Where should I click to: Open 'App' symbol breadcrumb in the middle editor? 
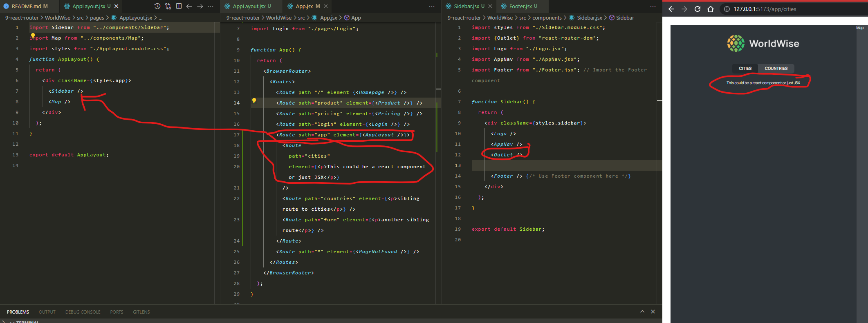click(356, 18)
